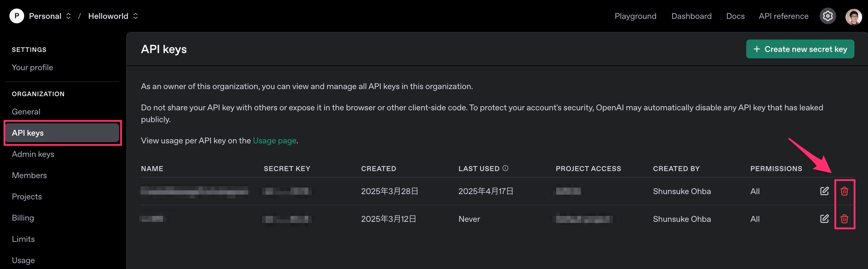Open Admin keys page

(x=33, y=154)
